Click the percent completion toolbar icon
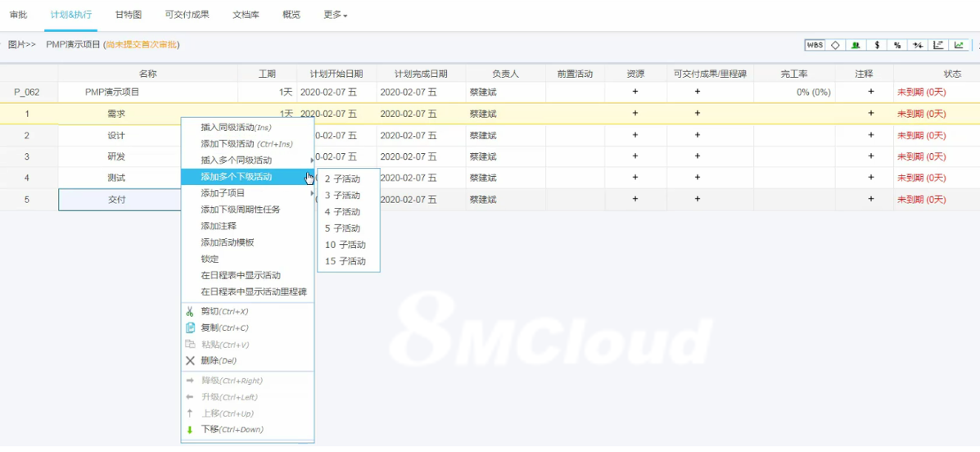 coord(897,45)
